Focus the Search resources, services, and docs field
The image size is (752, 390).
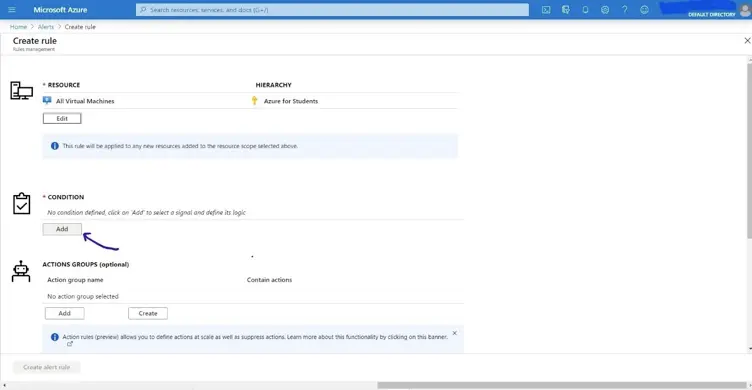point(332,10)
